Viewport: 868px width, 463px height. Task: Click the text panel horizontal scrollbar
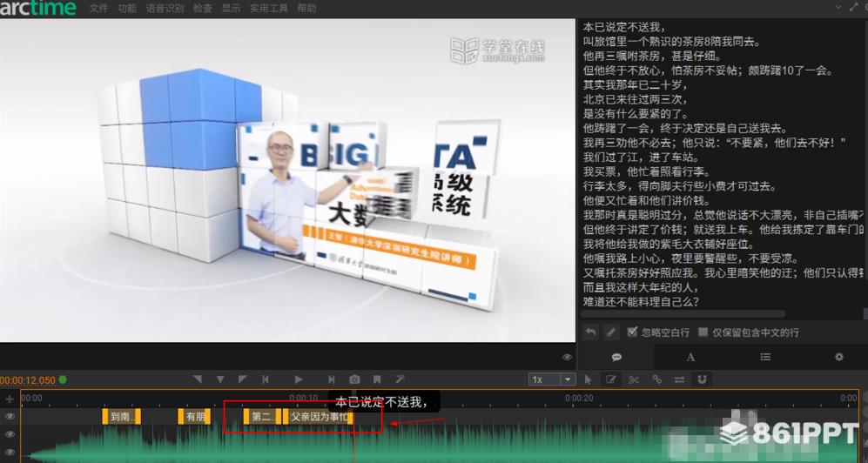pyautogui.click(x=683, y=313)
